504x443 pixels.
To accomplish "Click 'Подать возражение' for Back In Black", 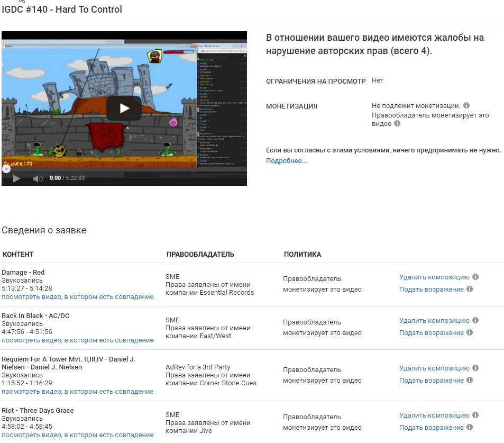I will pos(432,333).
